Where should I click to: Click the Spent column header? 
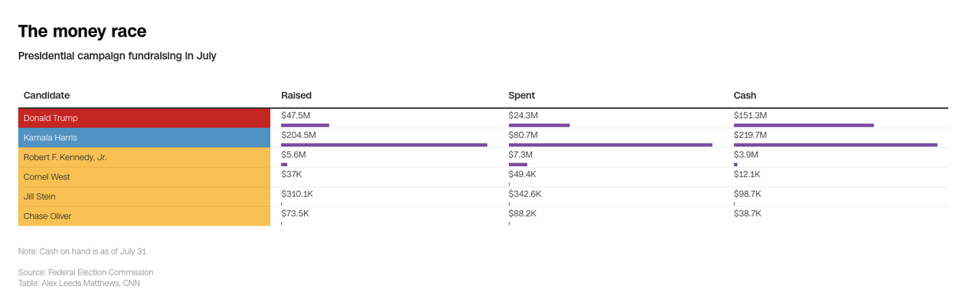521,95
